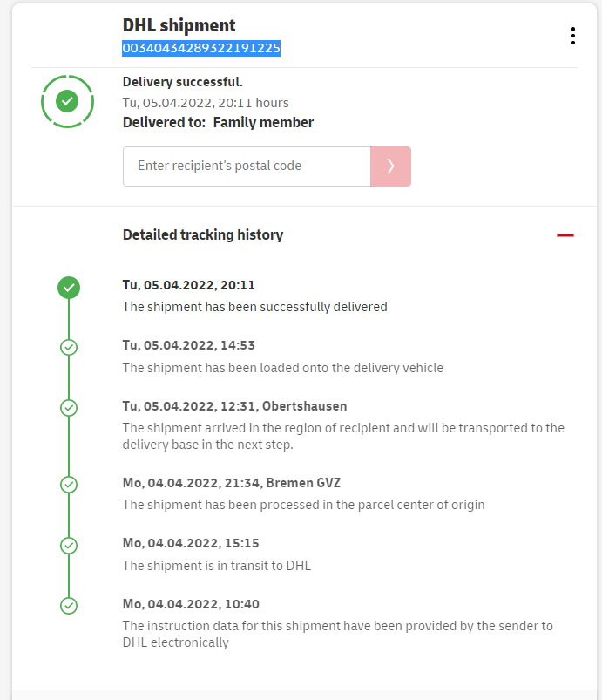Click the DHL shipment title
This screenshot has height=700, width=602.
[179, 26]
